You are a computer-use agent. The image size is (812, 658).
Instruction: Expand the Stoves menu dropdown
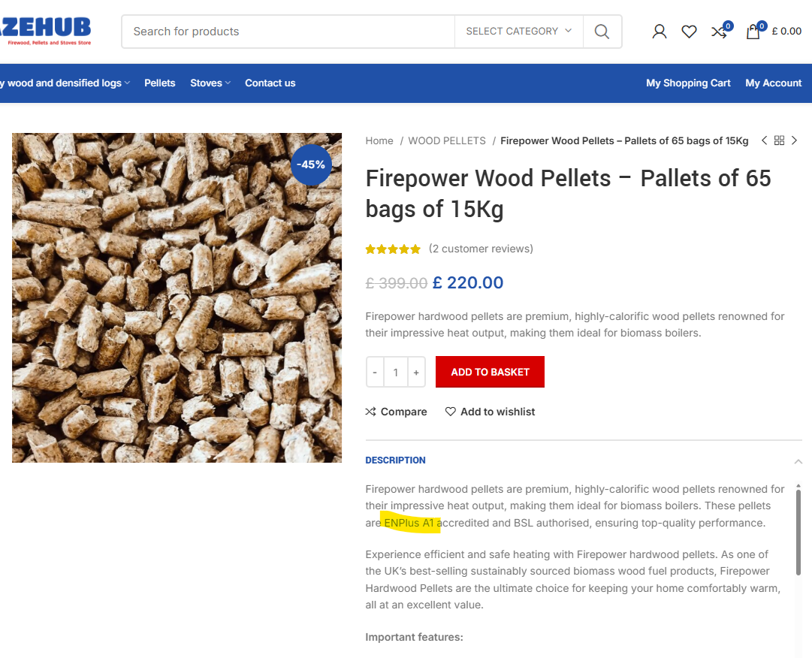click(x=210, y=83)
